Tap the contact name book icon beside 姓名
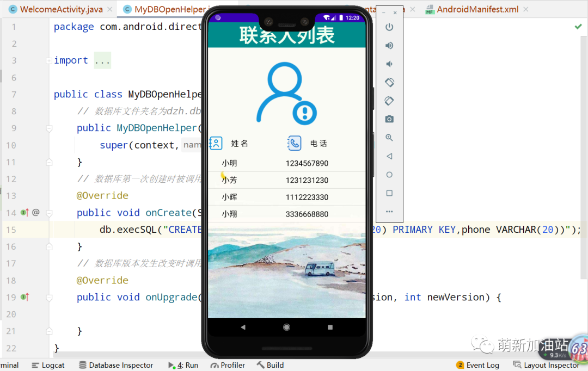The image size is (588, 371). click(216, 143)
